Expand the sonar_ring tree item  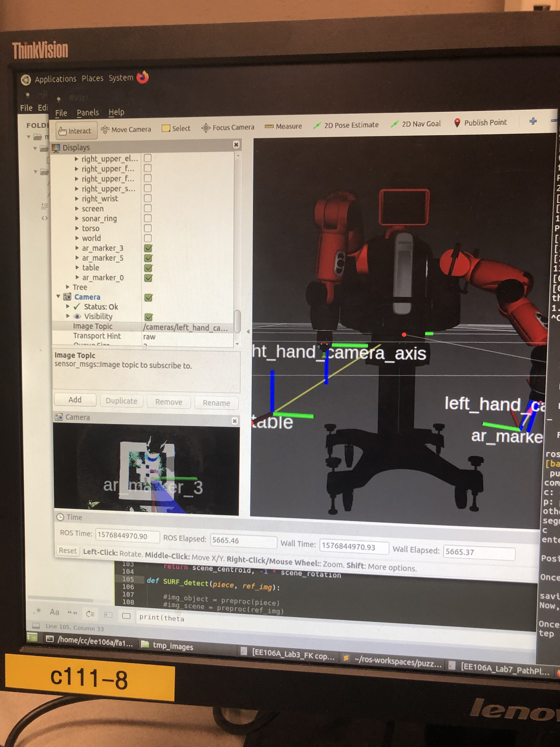point(77,218)
